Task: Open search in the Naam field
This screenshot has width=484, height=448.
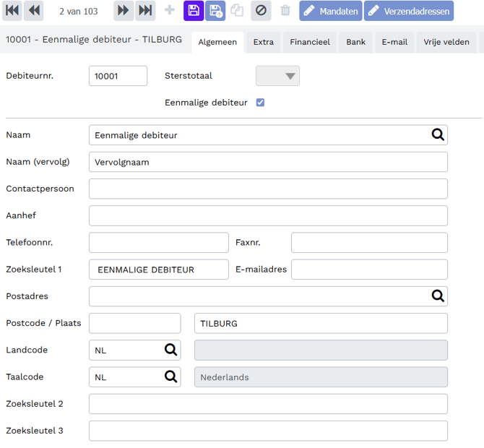Action: click(x=438, y=135)
